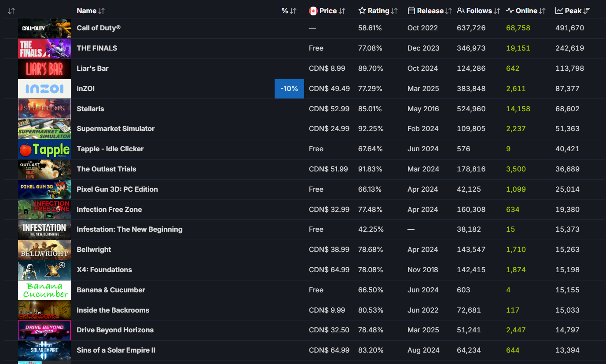Click the sort arrows beside the Online header
The image size is (606, 364).
542,11
